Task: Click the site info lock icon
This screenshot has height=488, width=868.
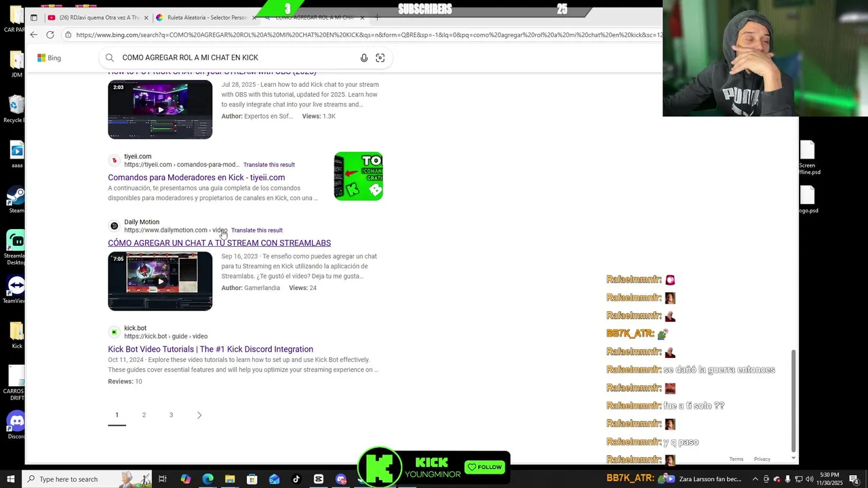Action: 67,35
